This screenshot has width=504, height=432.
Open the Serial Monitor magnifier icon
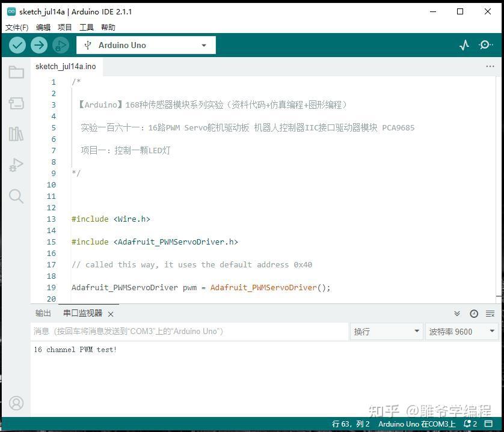tap(486, 45)
